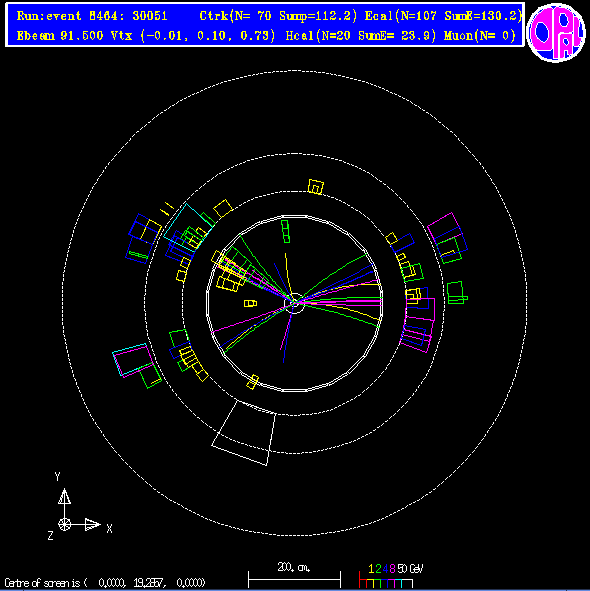The image size is (590, 591).
Task: Click the OPAL logo in the corner
Action: 556,32
